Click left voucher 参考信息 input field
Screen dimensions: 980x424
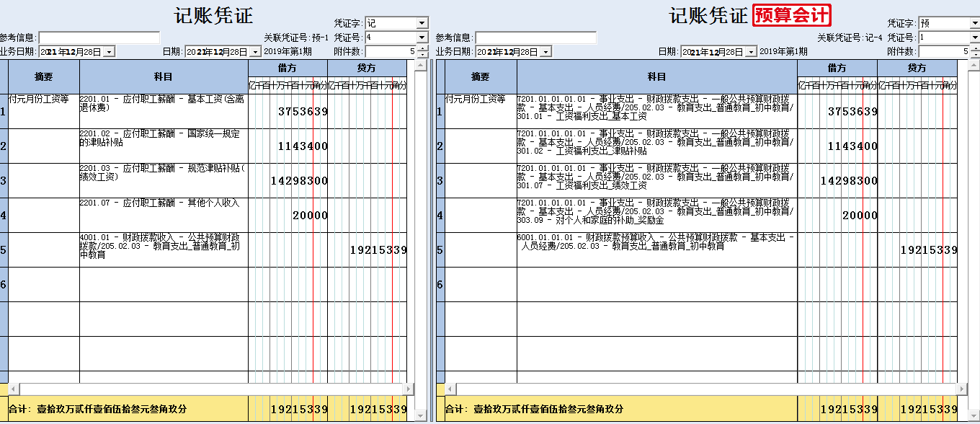(x=99, y=37)
